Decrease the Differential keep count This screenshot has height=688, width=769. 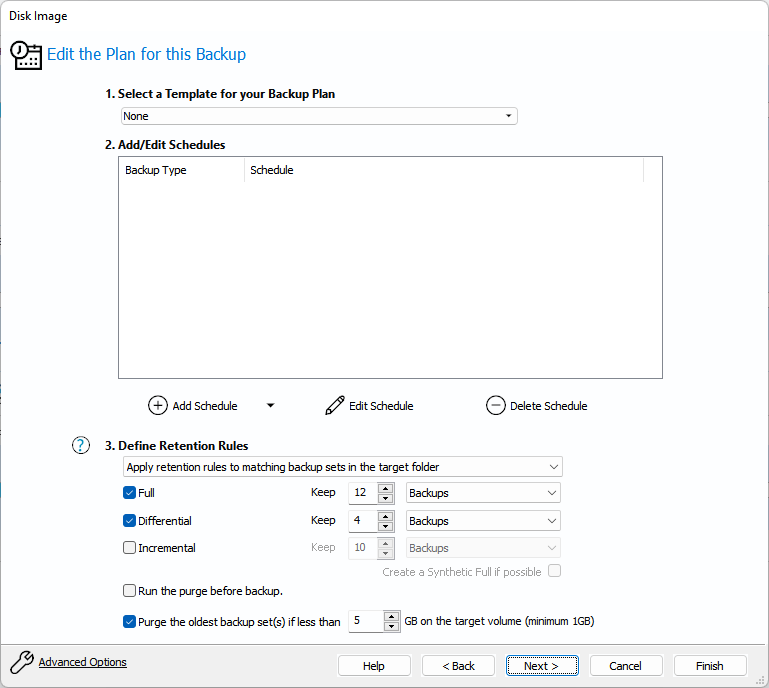(x=386, y=526)
